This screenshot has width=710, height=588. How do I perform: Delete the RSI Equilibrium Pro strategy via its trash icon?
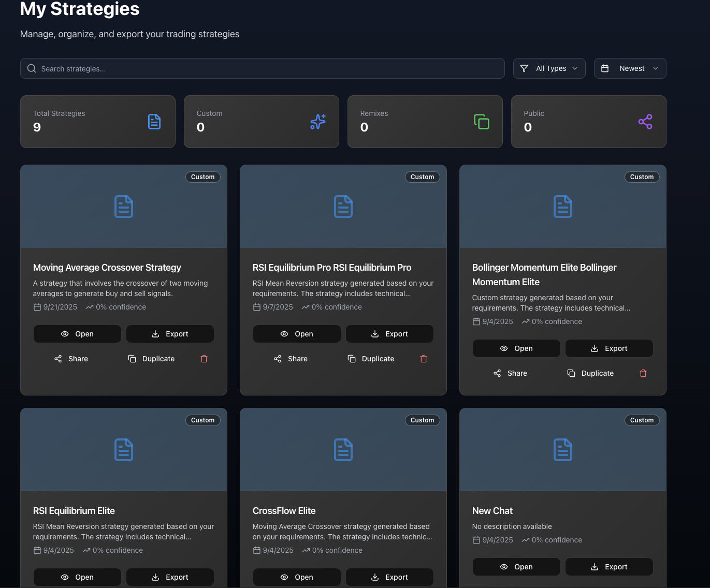pyautogui.click(x=423, y=358)
